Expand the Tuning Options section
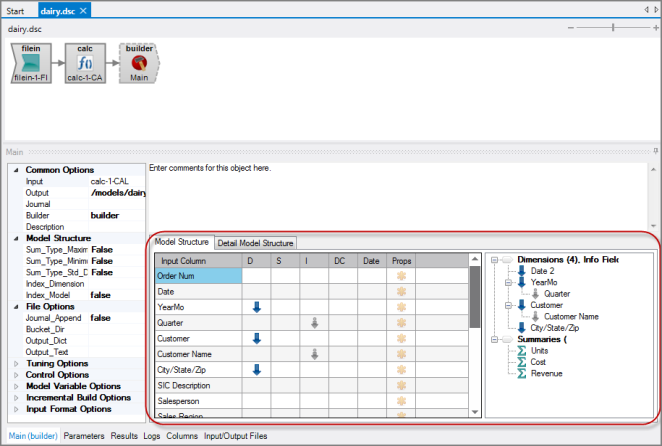 pyautogui.click(x=15, y=364)
